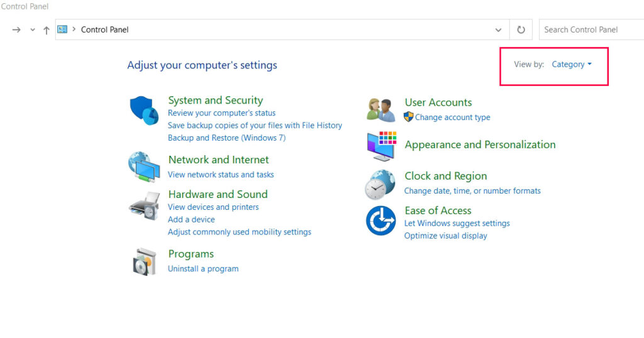Expand the address bar history dropdown

coord(498,30)
